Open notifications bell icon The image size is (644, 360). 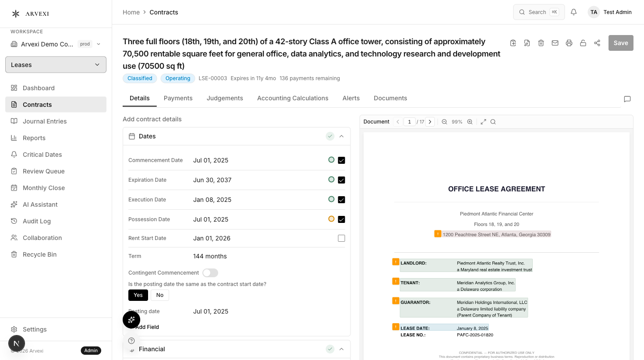573,12
